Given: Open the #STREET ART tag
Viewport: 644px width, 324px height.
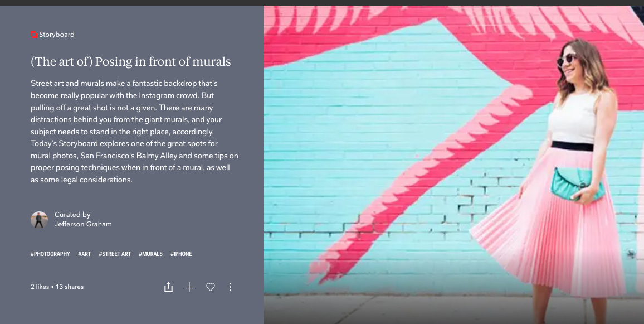Looking at the screenshot, I should [x=115, y=254].
